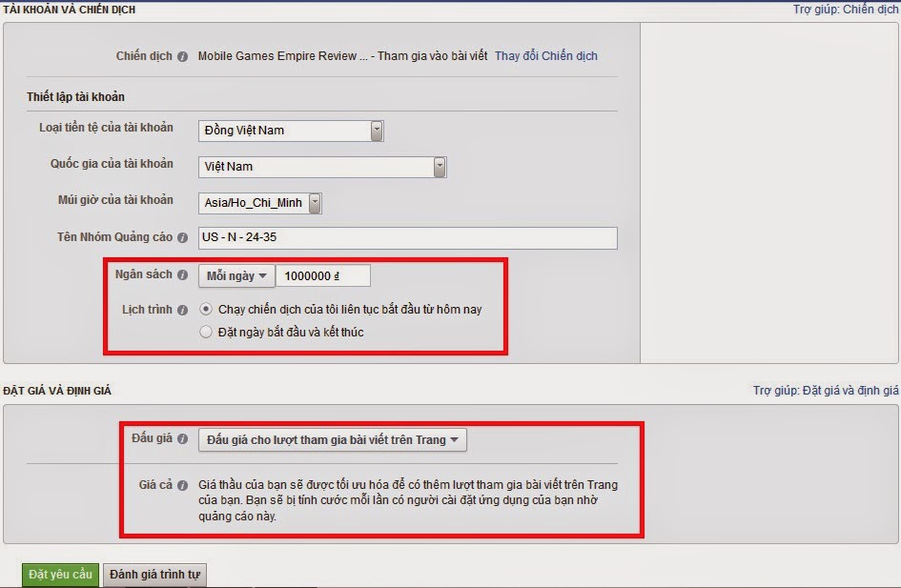
Task: Click the ad group name field US - N - 24-35
Action: 407,237
